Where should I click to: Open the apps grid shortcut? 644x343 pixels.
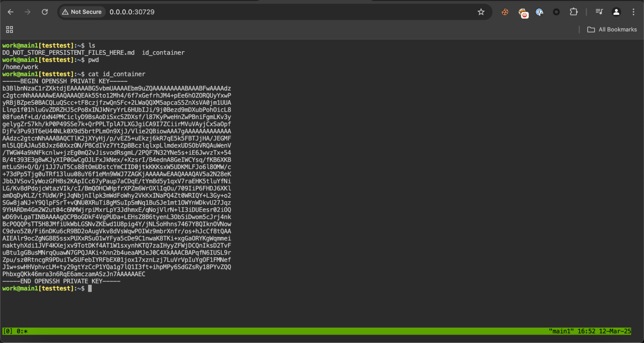click(x=10, y=30)
